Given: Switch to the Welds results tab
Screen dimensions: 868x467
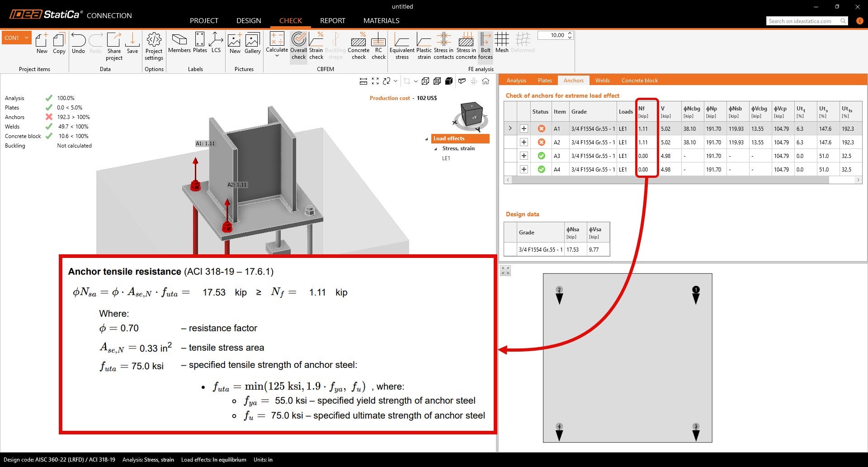Looking at the screenshot, I should [602, 80].
